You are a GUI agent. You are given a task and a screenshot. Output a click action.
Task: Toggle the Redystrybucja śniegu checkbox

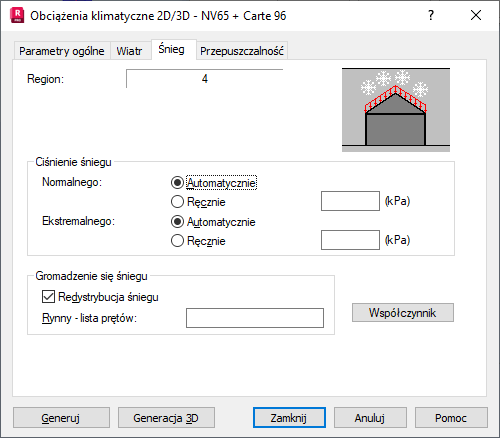click(x=48, y=297)
